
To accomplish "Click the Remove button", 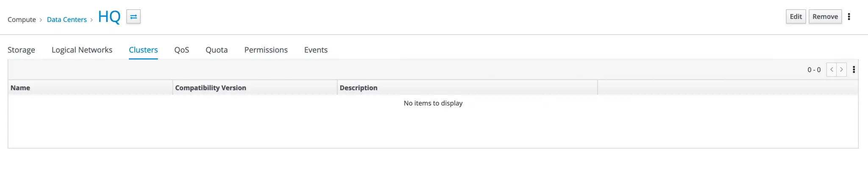I will [825, 17].
